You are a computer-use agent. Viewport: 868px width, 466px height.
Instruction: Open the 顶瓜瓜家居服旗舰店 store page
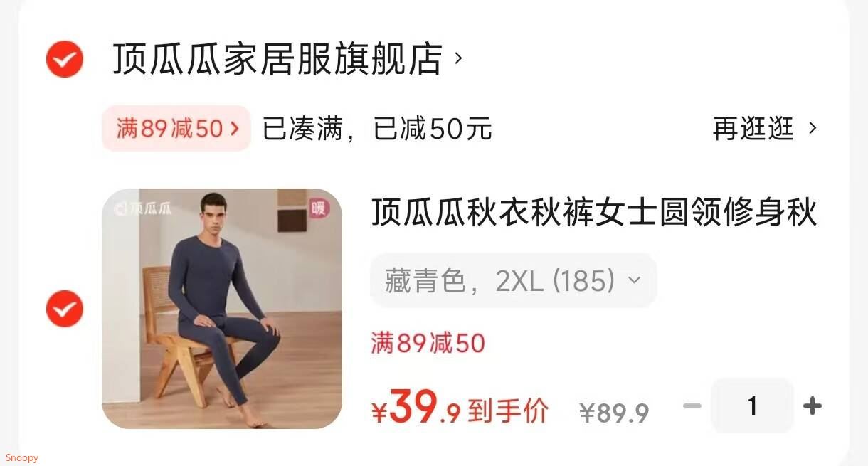click(x=277, y=59)
